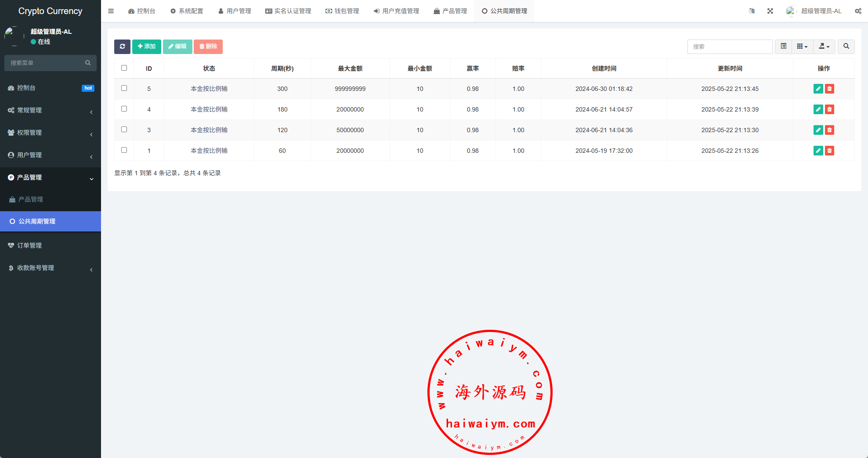
Task: Click the red delete icon for row ID 3
Action: [x=829, y=130]
